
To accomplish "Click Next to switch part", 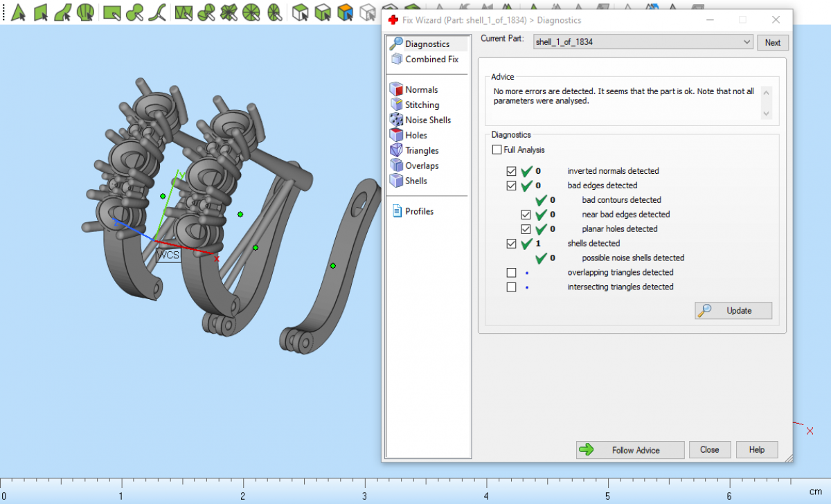I will pos(772,42).
